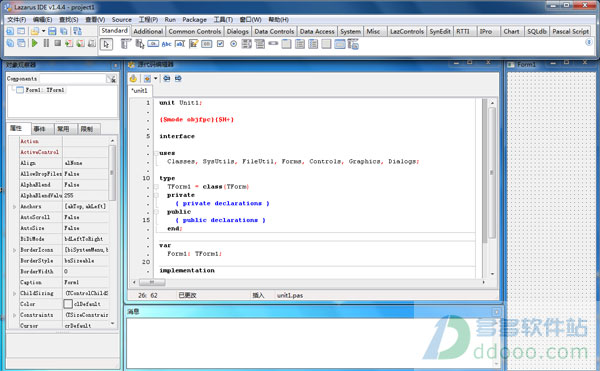Screen dimensions: 600x371
Task: Switch to SynEdit palette tab
Action: (440, 31)
